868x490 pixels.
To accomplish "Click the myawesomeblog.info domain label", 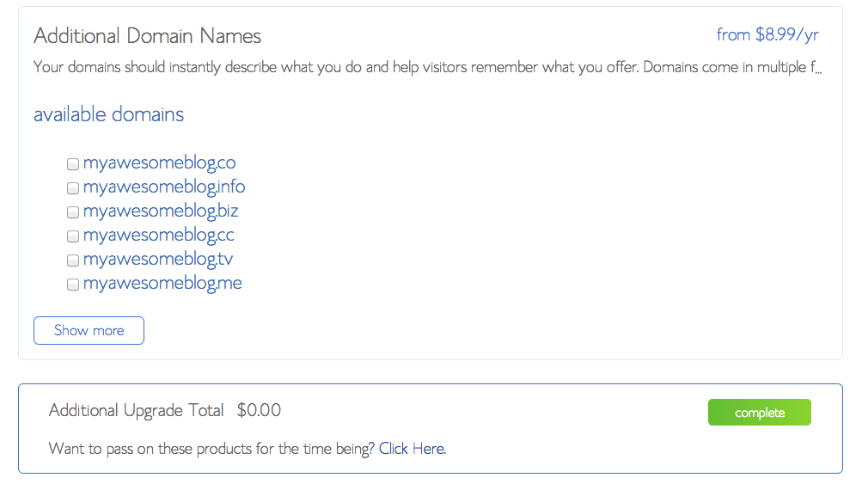I will (164, 187).
